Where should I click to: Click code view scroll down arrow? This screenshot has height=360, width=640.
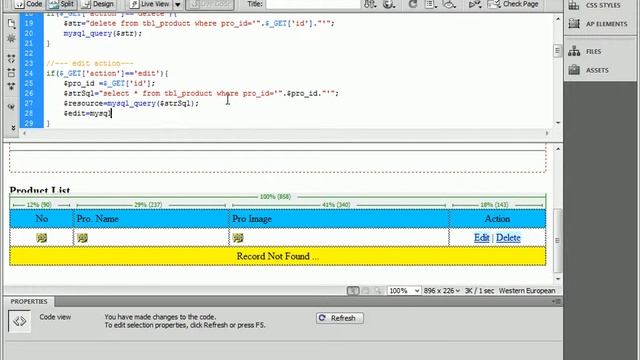(558, 122)
